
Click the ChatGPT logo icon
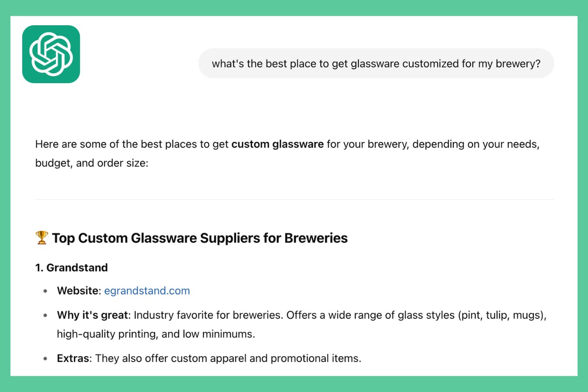(51, 54)
